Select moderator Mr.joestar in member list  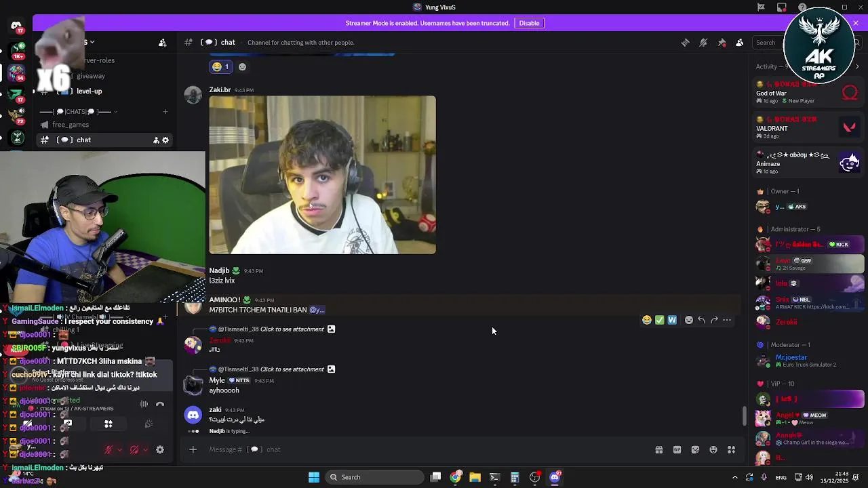(808, 361)
